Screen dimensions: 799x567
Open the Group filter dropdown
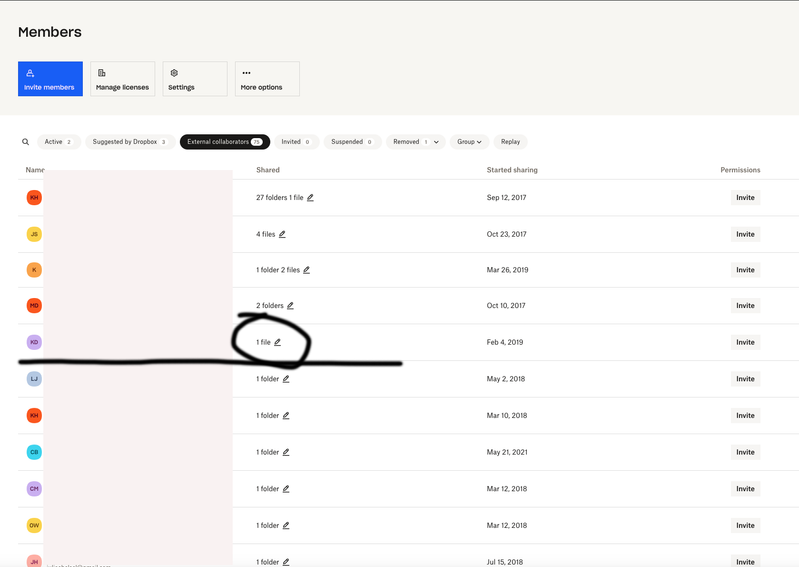click(469, 142)
